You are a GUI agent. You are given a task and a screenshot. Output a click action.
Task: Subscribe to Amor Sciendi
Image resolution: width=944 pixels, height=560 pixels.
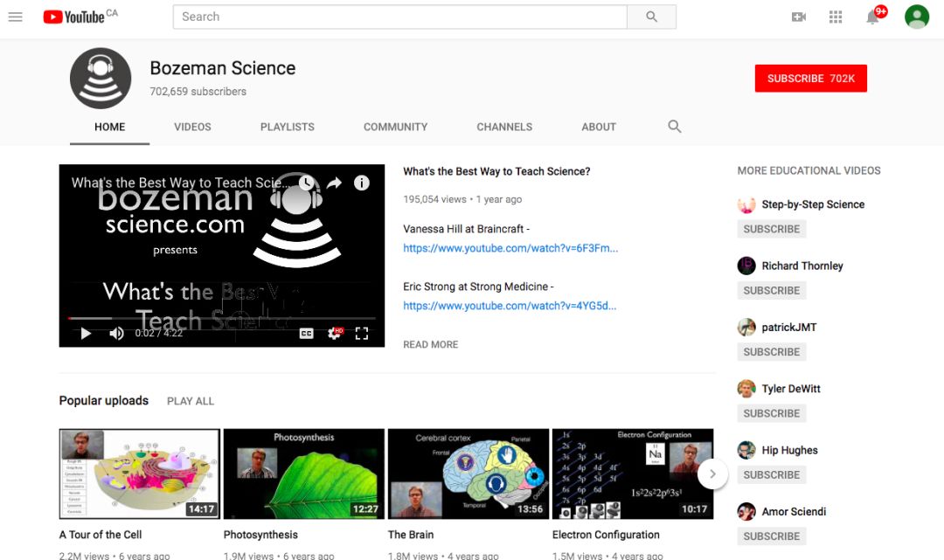click(771, 536)
